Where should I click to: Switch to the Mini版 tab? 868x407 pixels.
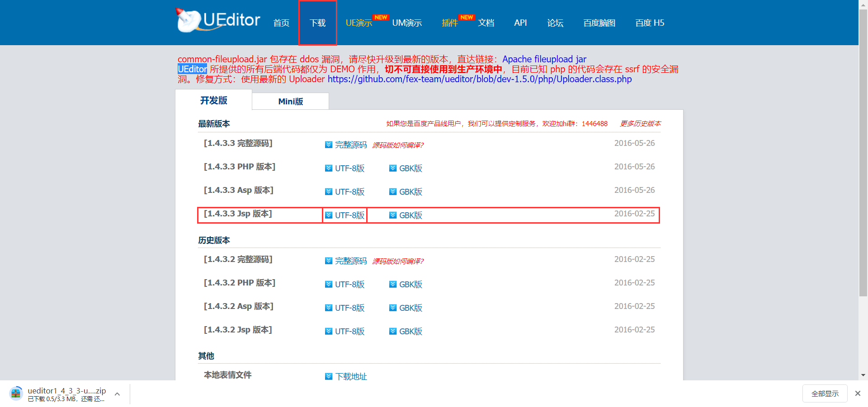tap(290, 101)
